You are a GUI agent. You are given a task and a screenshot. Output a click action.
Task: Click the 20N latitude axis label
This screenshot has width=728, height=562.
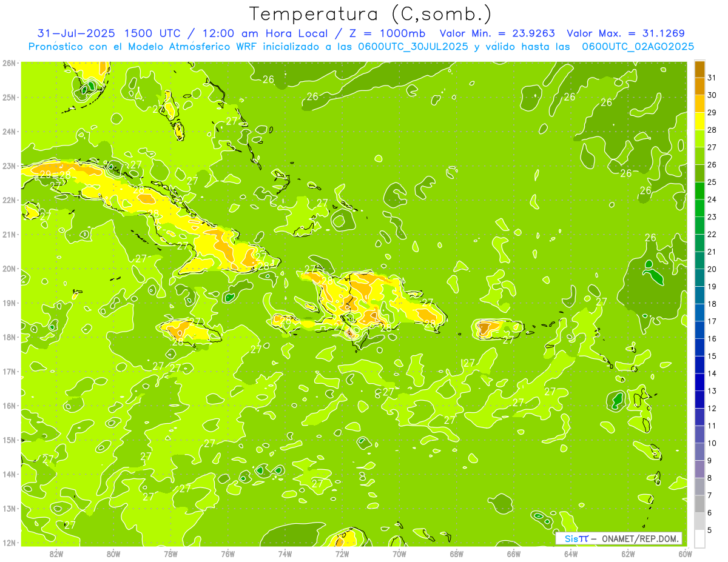coord(8,269)
